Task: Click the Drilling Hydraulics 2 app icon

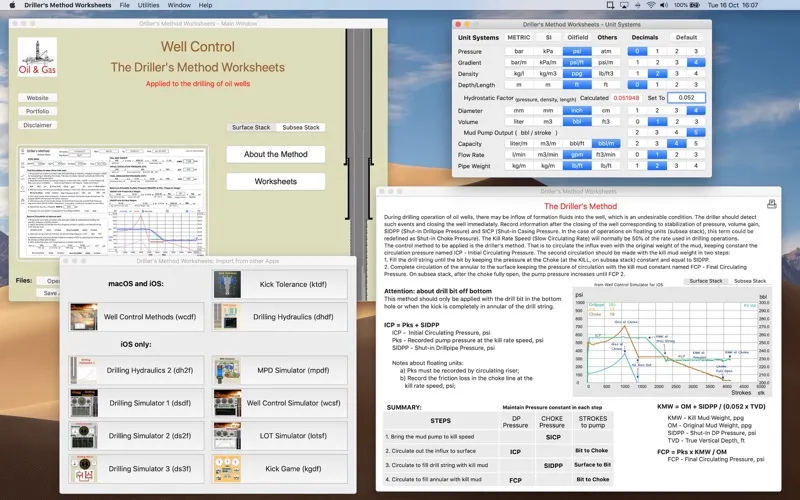Action: click(84, 370)
